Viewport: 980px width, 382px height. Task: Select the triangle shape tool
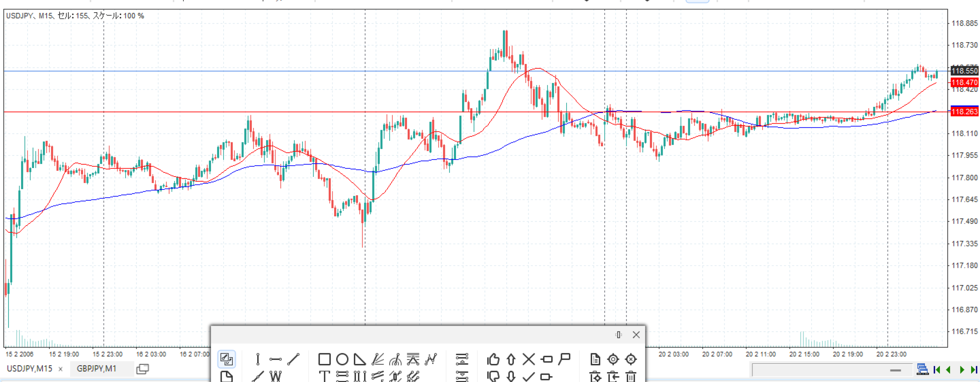(x=359, y=359)
